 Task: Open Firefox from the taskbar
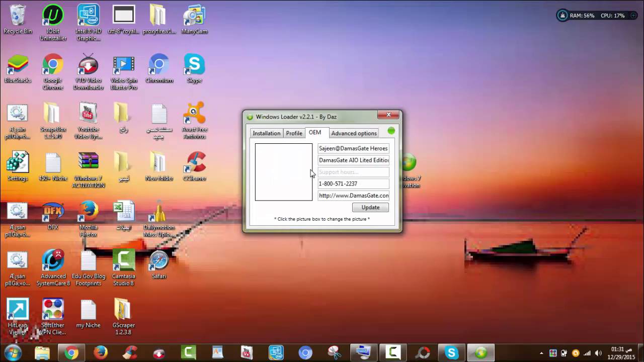point(101,352)
